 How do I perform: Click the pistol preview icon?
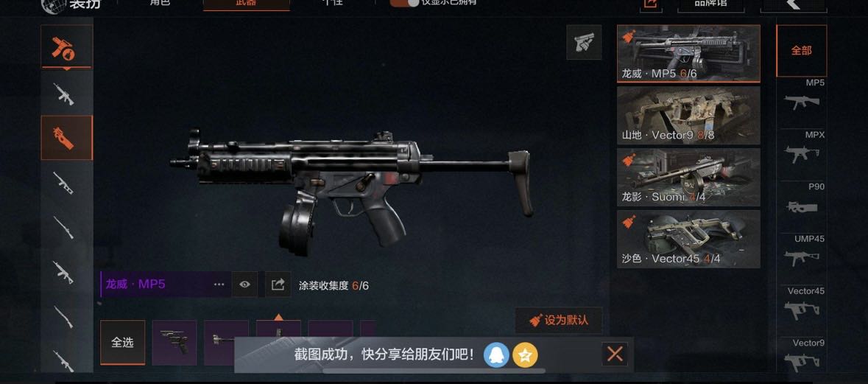pos(584,42)
